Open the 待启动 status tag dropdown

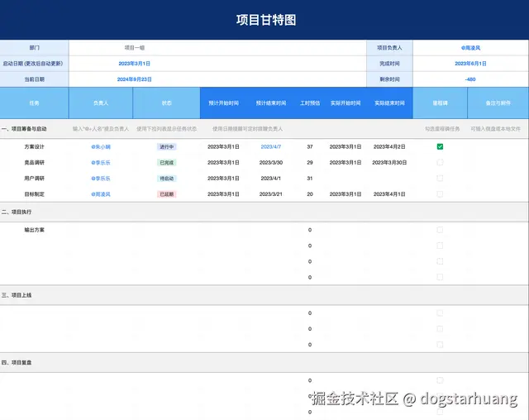coord(167,179)
